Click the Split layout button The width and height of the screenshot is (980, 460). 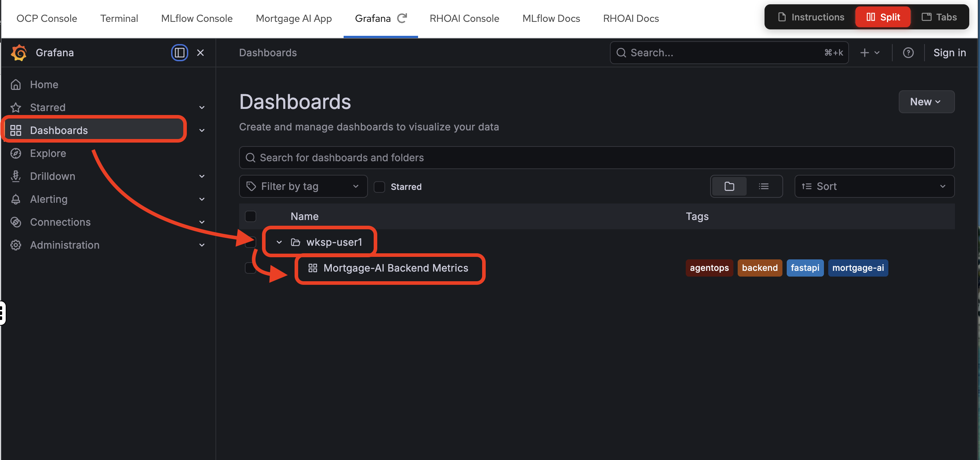pyautogui.click(x=883, y=17)
